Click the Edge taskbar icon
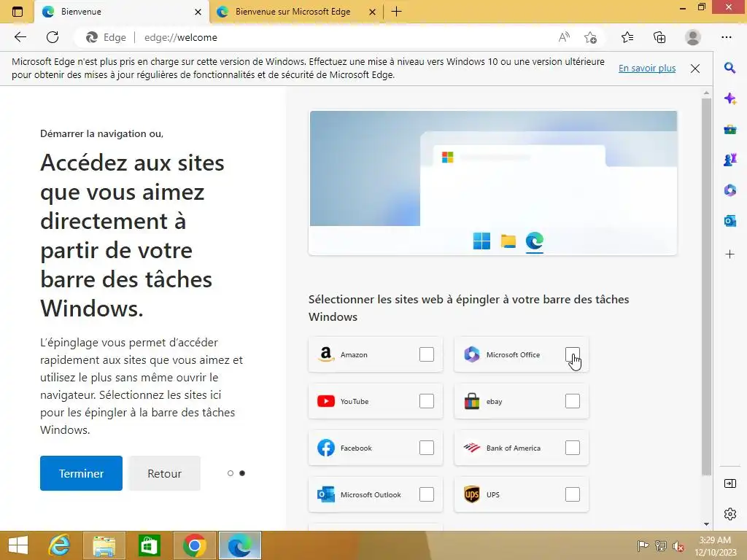 click(x=239, y=545)
